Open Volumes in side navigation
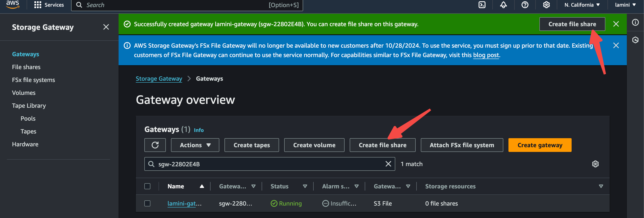The height and width of the screenshot is (218, 644). (x=24, y=93)
